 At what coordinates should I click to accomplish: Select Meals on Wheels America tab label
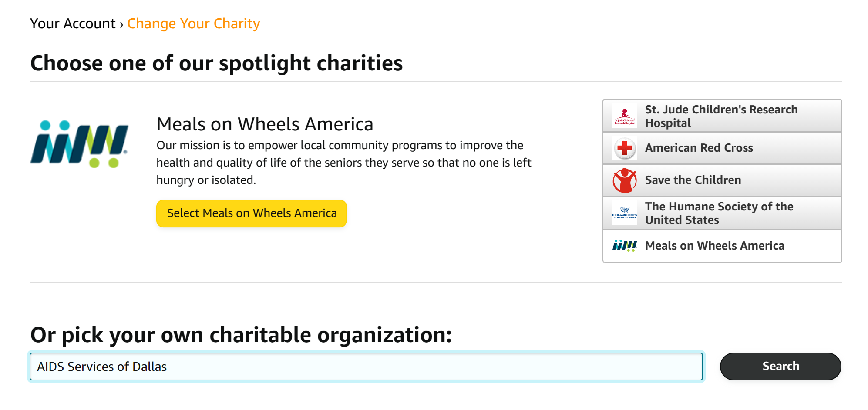coord(714,246)
